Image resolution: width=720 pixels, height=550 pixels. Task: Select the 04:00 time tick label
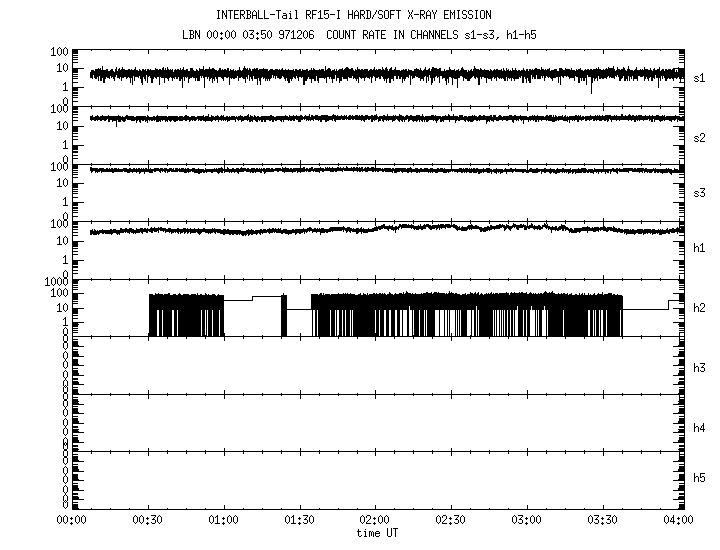pyautogui.click(x=679, y=521)
